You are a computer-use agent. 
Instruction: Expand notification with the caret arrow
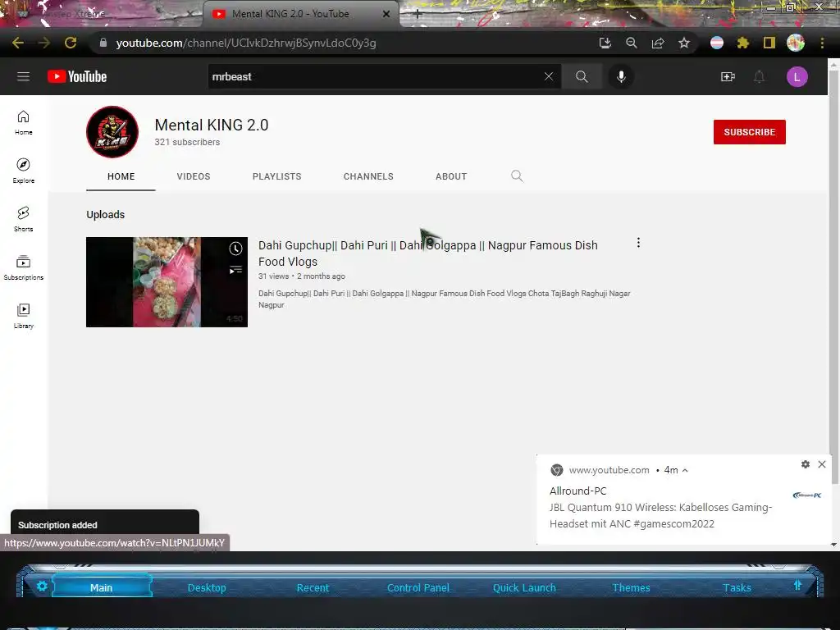pos(685,470)
